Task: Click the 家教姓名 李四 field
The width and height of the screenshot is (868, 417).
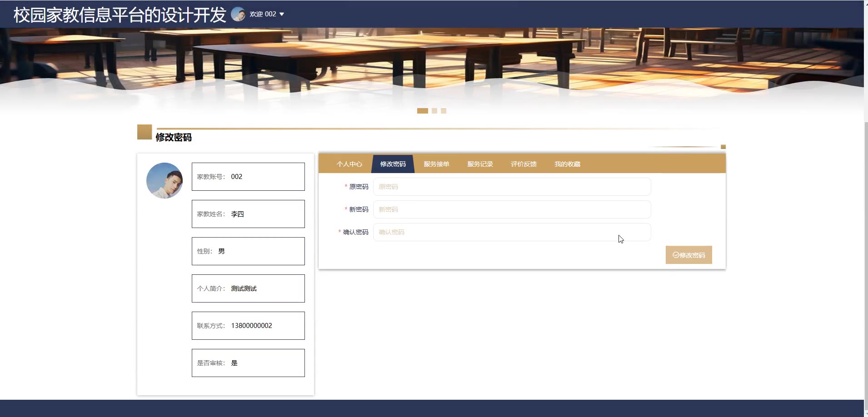Action: (x=248, y=214)
